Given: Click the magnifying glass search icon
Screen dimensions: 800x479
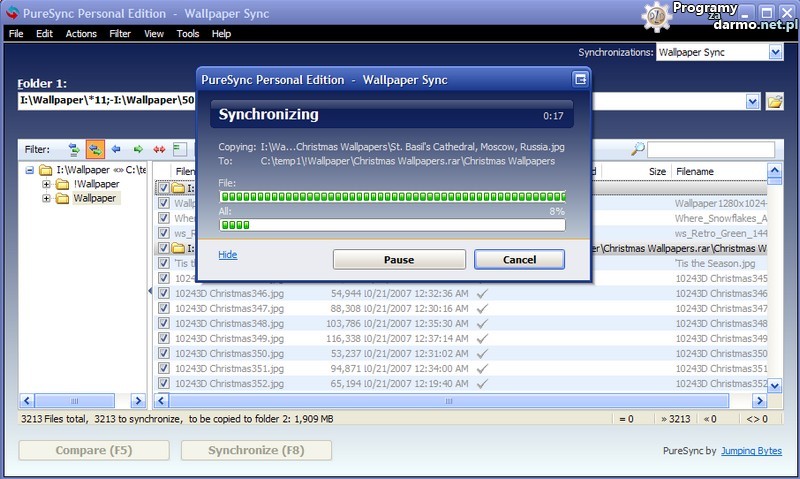Looking at the screenshot, I should click(637, 149).
